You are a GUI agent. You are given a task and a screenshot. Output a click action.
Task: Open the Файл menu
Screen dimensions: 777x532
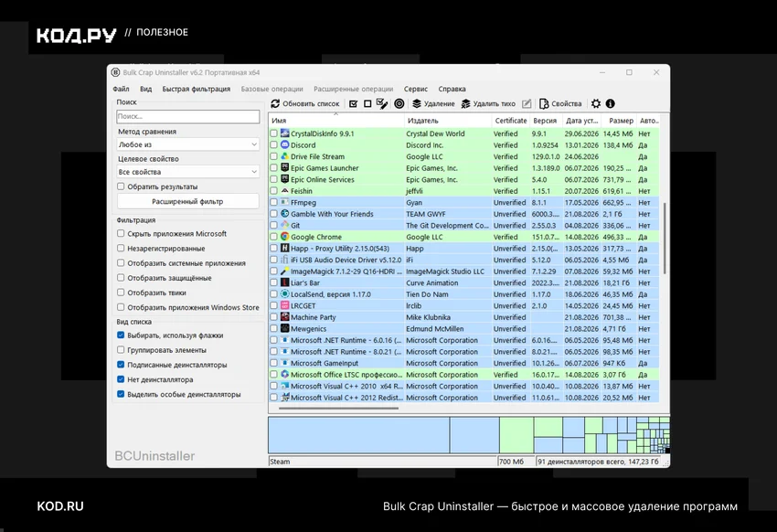coord(121,90)
